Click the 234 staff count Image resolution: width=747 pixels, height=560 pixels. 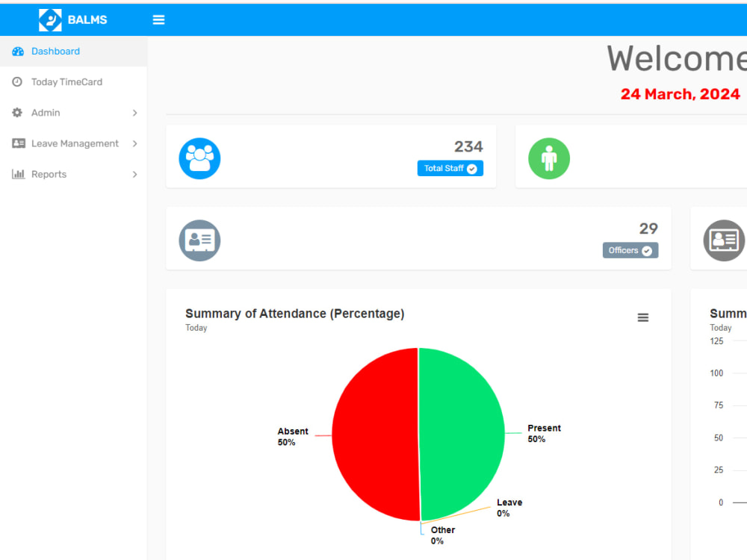468,146
